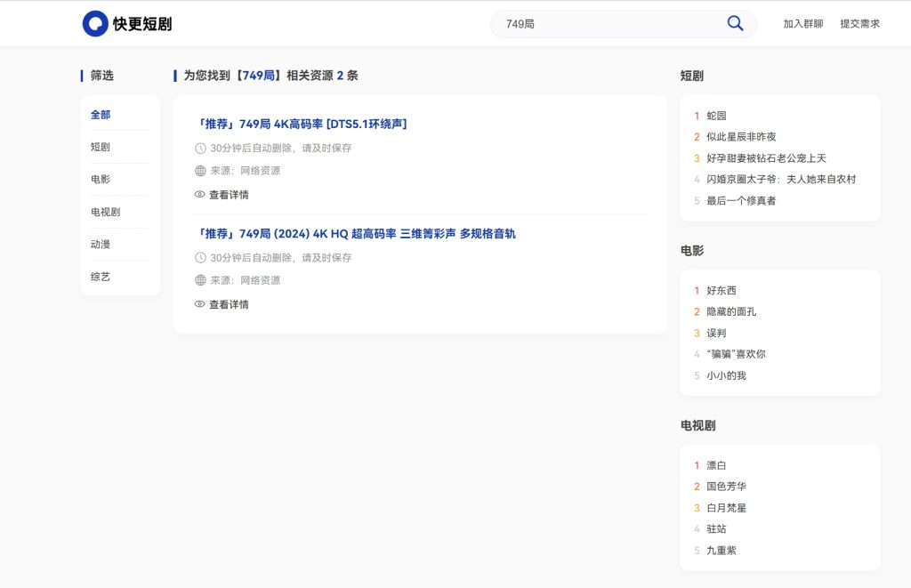Choose the 动漫 filter
The width and height of the screenshot is (911, 588).
click(x=101, y=244)
